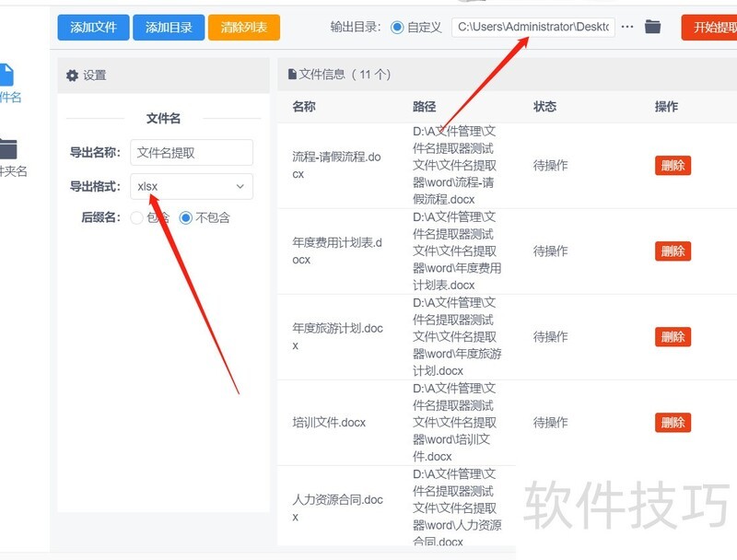The image size is (737, 560).
Task: Click the output directory path field
Action: [x=534, y=28]
